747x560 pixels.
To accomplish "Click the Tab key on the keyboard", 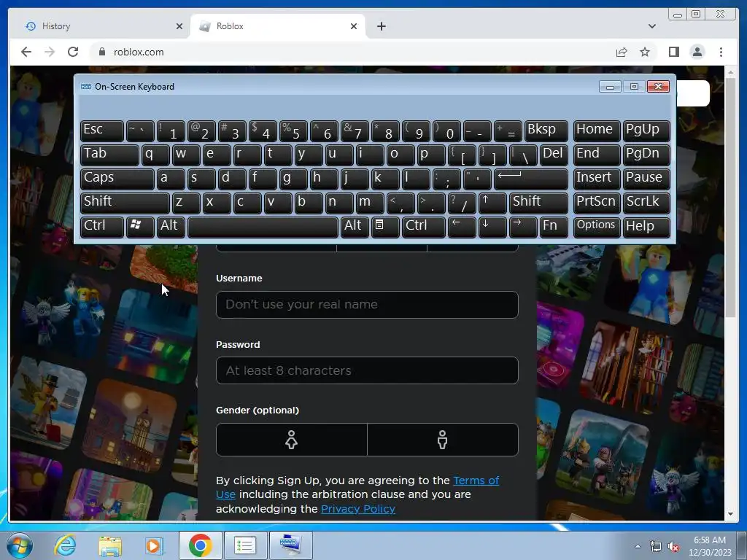I will tap(109, 155).
